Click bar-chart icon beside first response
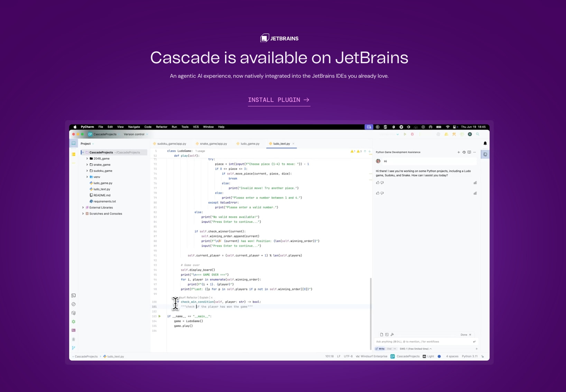The image size is (566, 392). (475, 183)
